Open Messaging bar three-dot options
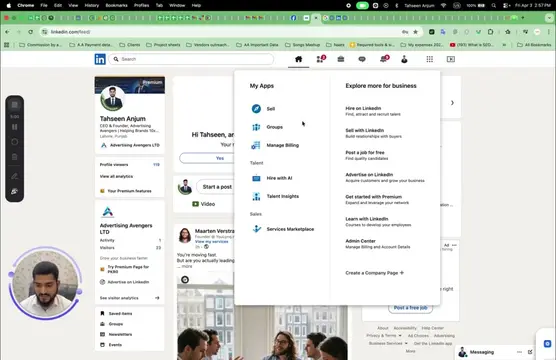This screenshot has height=360, width=556. coord(519,352)
